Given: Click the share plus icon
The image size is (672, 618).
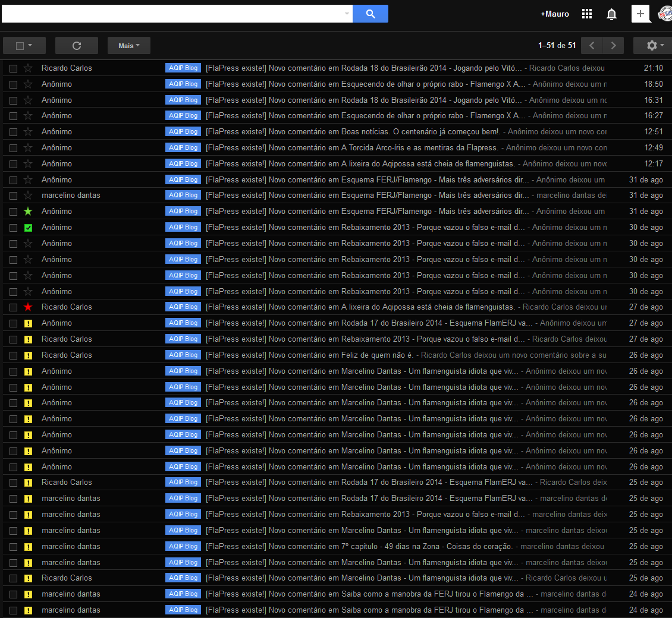Looking at the screenshot, I should click(640, 14).
